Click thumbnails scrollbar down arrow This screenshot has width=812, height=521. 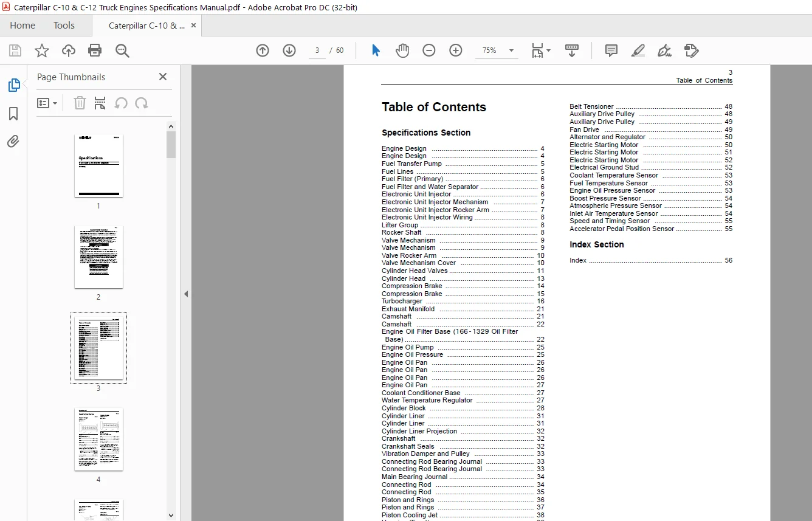(x=171, y=516)
